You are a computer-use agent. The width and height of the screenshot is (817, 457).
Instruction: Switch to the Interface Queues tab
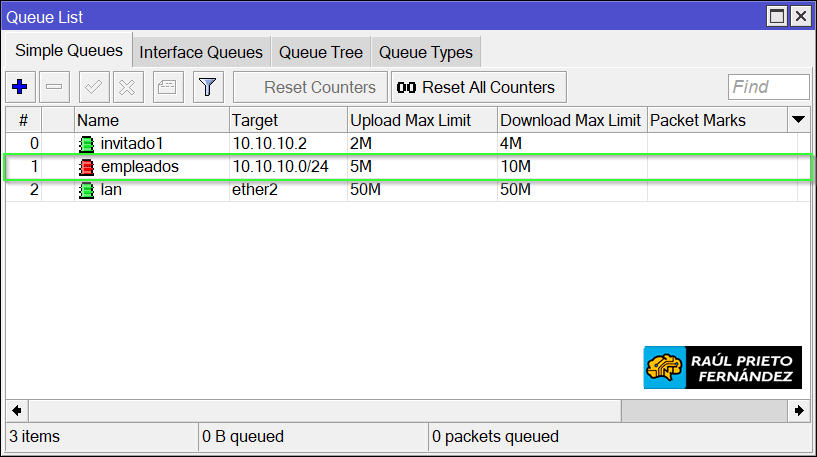(201, 52)
